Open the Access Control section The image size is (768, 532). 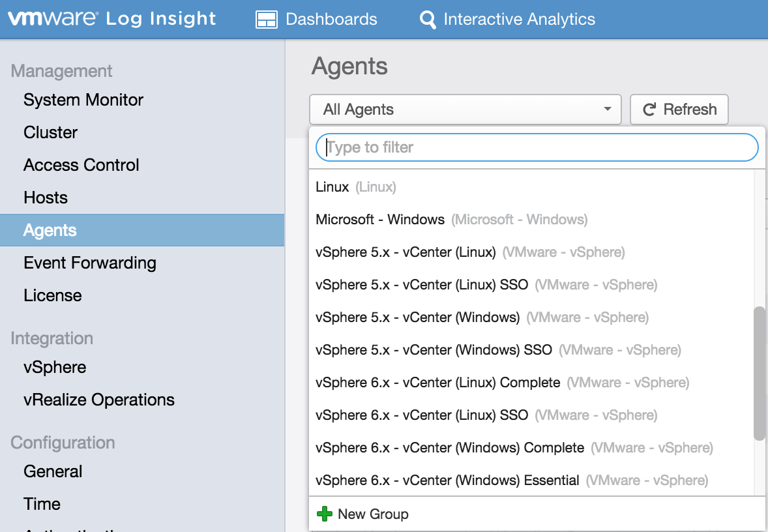coord(81,165)
